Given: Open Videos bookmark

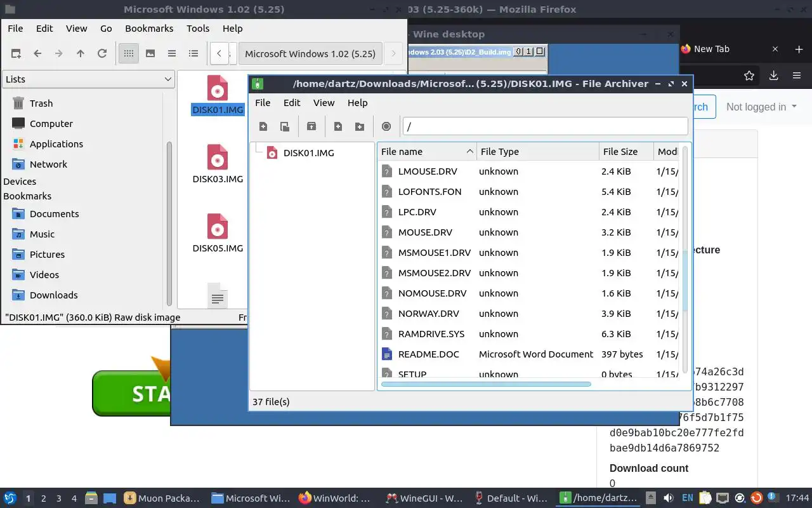Looking at the screenshot, I should point(44,275).
